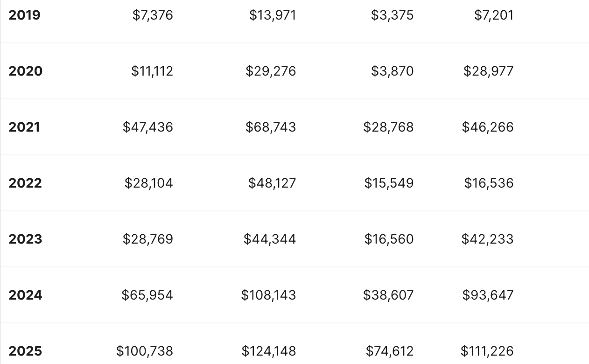The width and height of the screenshot is (589, 364).
Task: Click the $29,276 cell in 2020
Action: tap(271, 71)
